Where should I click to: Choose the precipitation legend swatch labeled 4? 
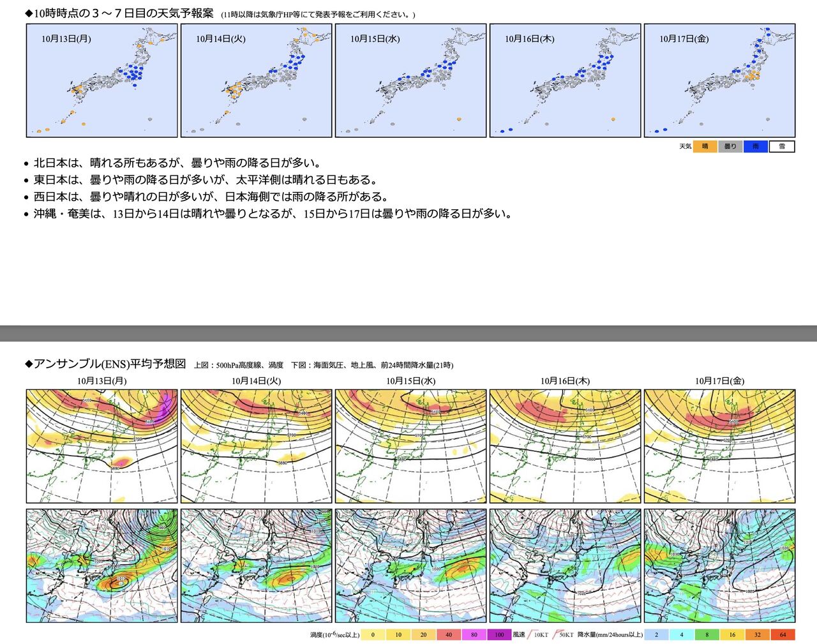(682, 634)
